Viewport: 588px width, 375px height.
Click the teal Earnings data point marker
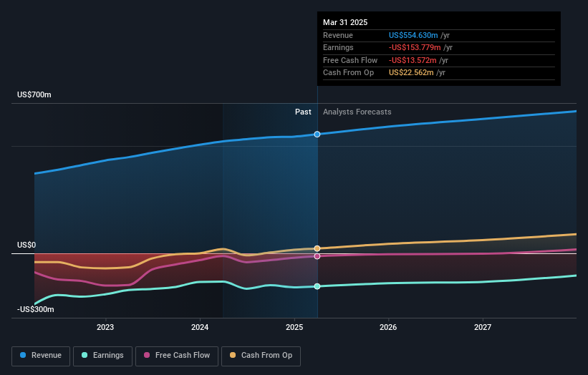click(317, 286)
